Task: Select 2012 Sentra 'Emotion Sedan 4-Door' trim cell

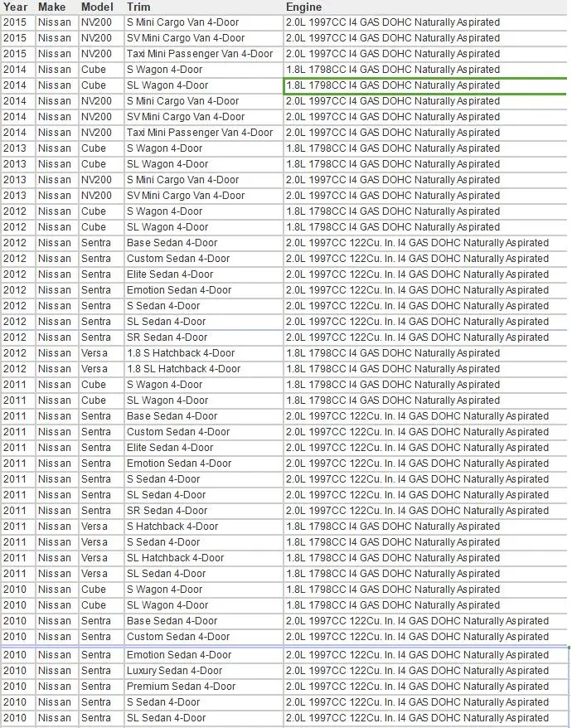Action: 204,291
